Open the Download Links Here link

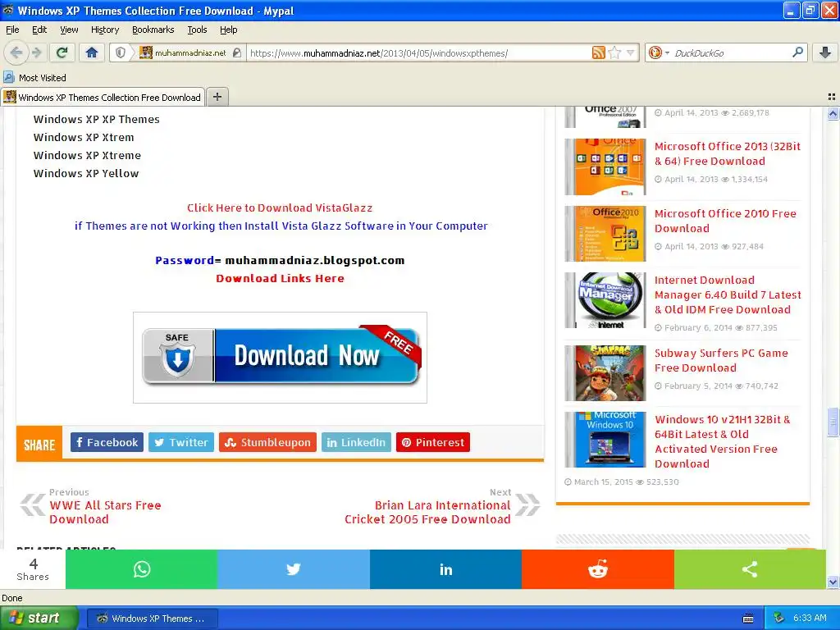281,279
